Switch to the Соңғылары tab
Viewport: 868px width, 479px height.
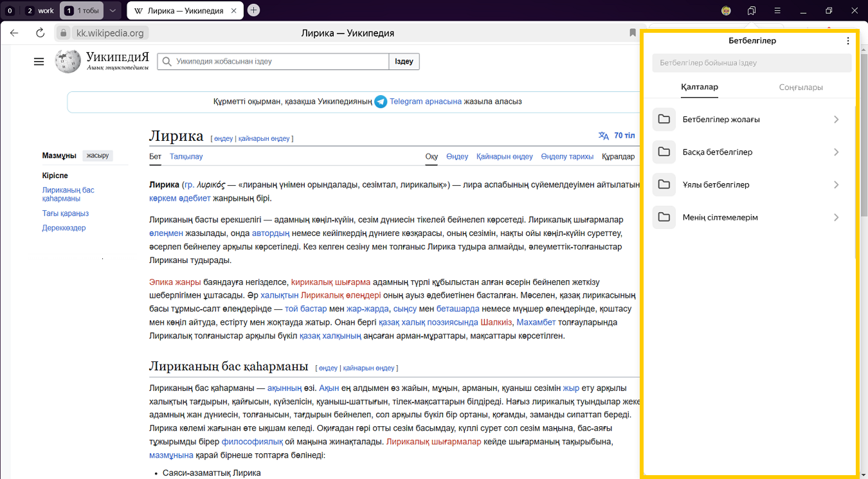pos(800,87)
